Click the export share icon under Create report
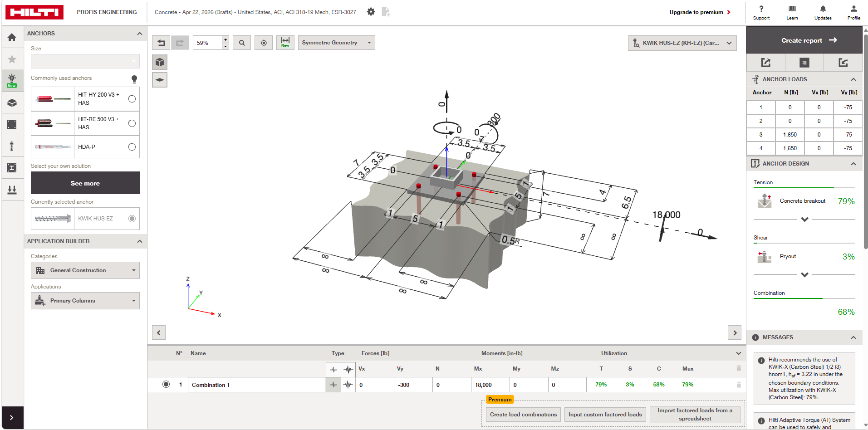The height and width of the screenshot is (430, 868). (765, 63)
